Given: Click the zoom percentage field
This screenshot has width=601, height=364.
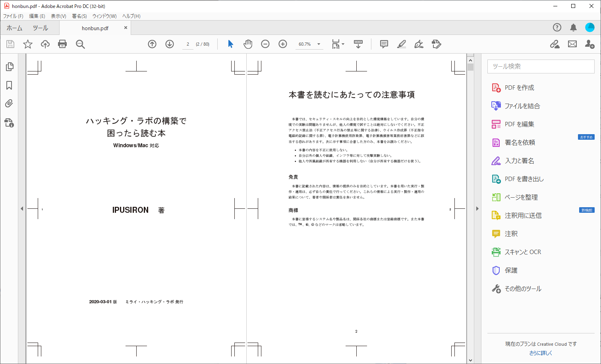Looking at the screenshot, I should [x=305, y=44].
